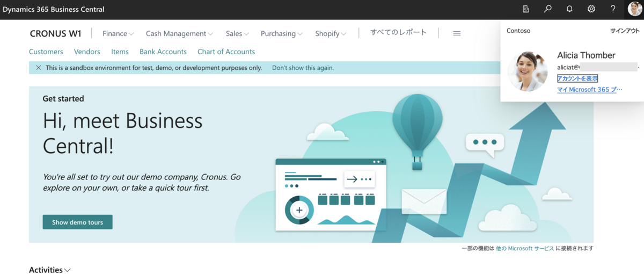Open the notifications bell icon
The image size is (644, 274).
coord(569,9)
